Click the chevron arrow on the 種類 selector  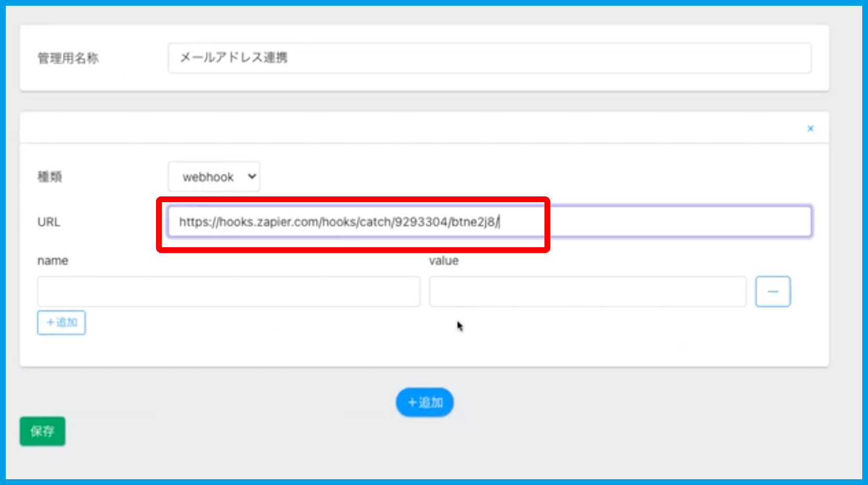click(252, 177)
